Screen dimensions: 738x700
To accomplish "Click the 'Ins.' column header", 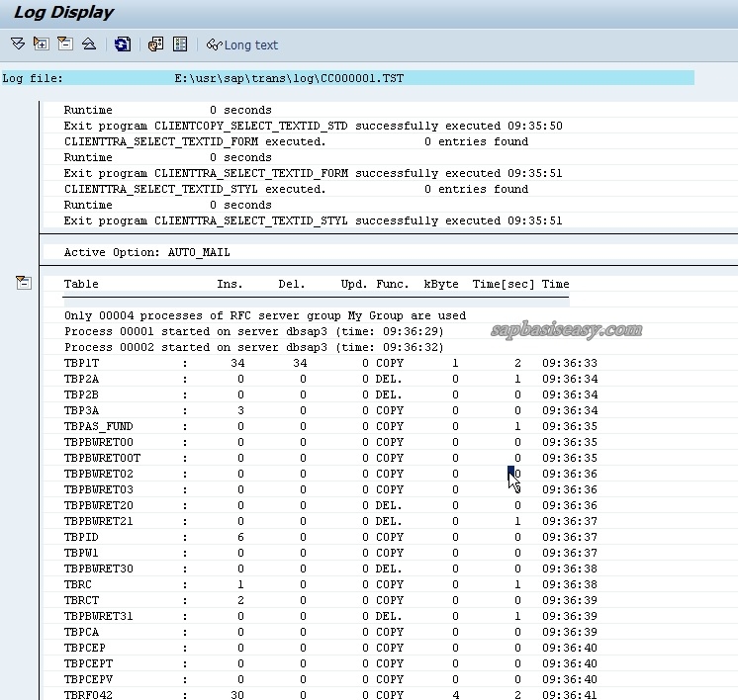I will click(230, 284).
